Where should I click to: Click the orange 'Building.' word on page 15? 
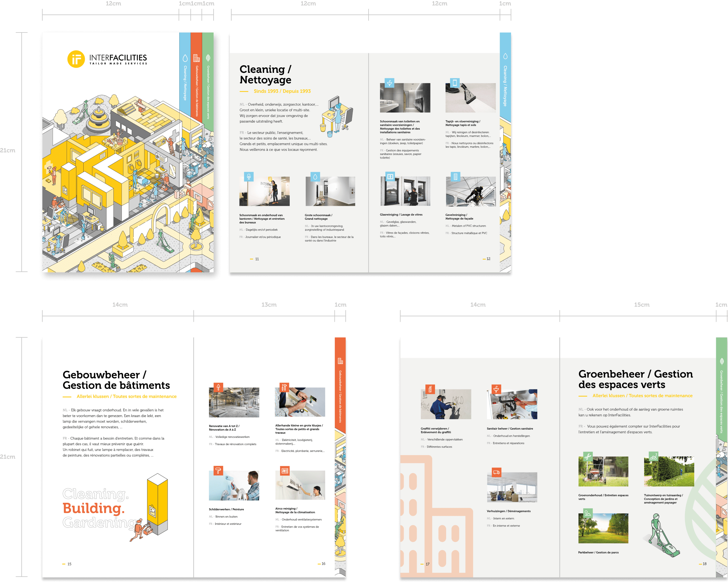tap(94, 508)
